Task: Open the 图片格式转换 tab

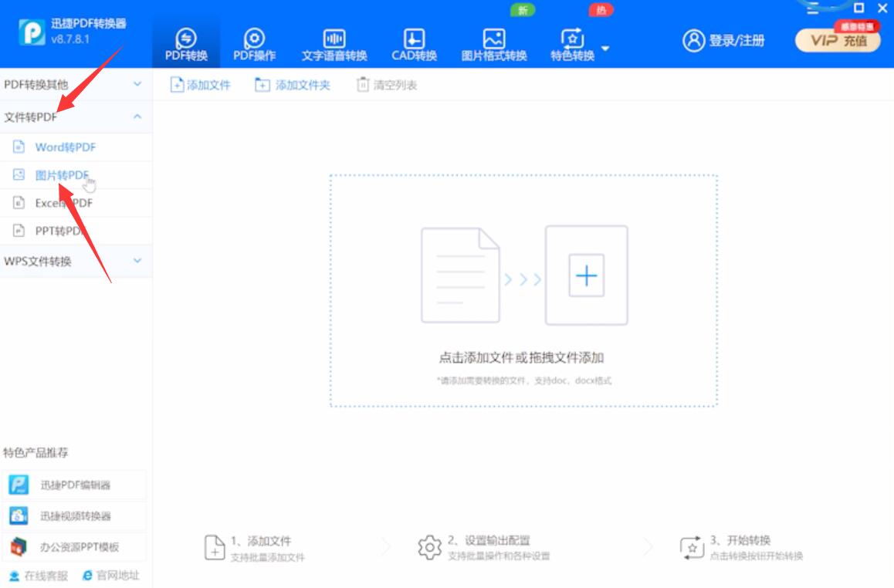Action: pos(494,44)
